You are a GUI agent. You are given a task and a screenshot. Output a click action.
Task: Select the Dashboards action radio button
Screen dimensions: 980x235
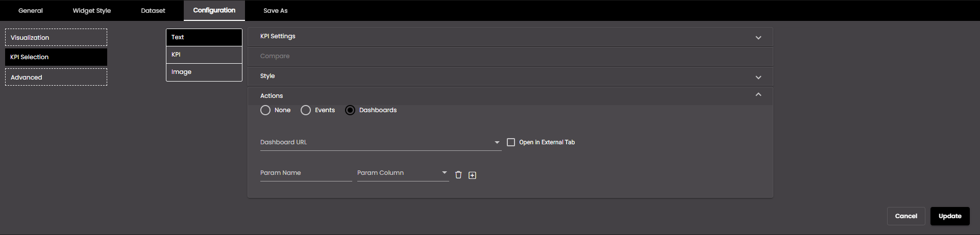click(350, 110)
